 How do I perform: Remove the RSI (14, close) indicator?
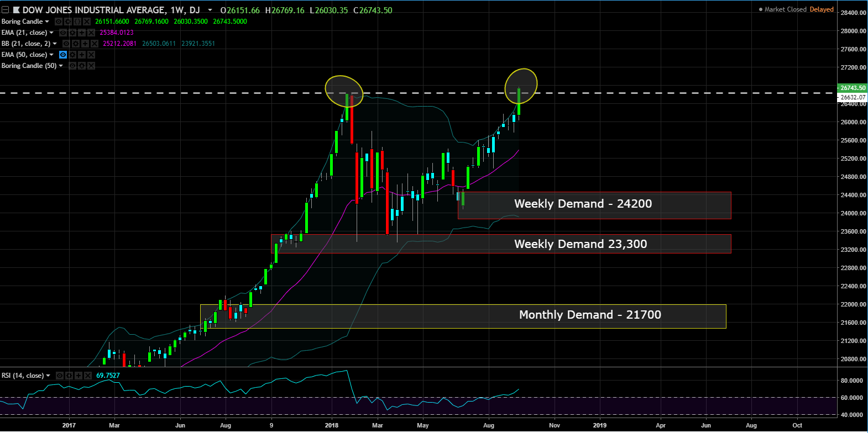point(88,376)
